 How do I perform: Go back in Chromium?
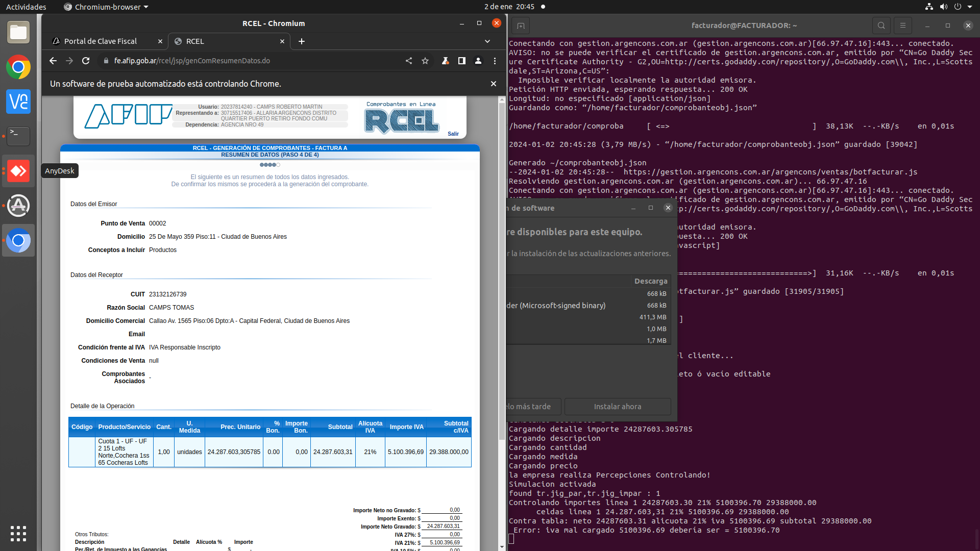53,61
